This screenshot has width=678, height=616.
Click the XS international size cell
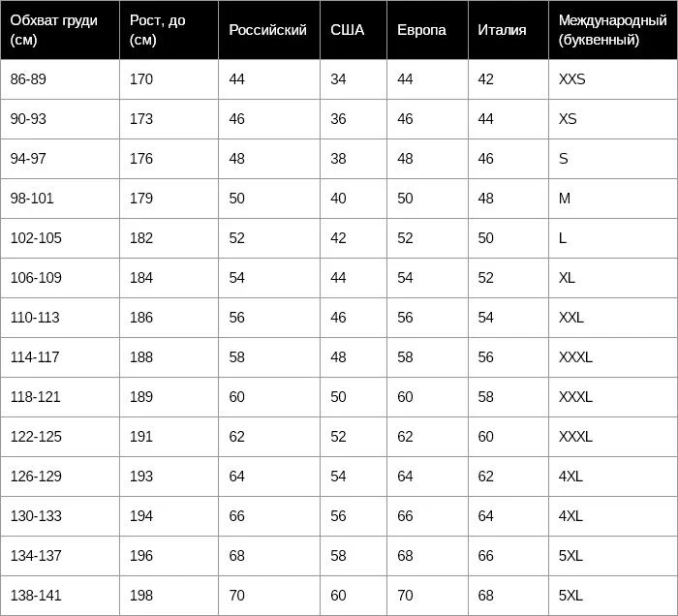[613, 119]
